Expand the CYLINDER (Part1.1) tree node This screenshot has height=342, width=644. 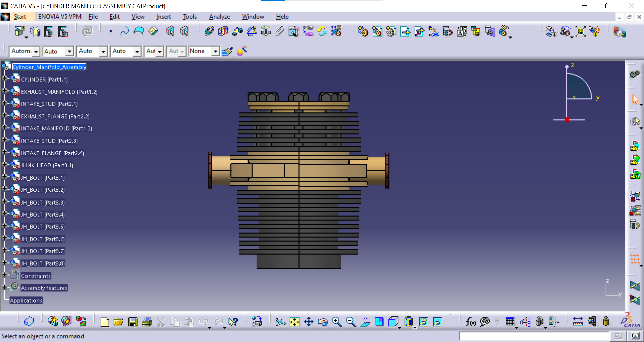(x=5, y=79)
